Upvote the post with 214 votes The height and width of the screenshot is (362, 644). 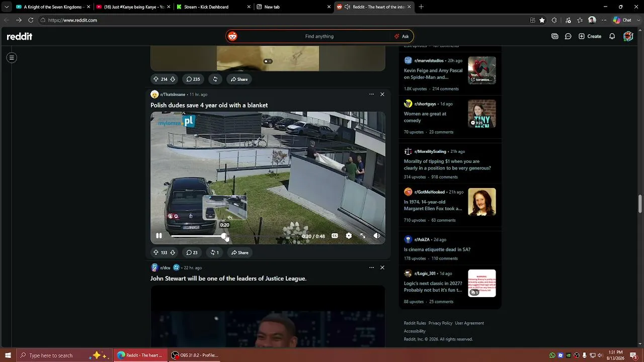[x=156, y=79]
